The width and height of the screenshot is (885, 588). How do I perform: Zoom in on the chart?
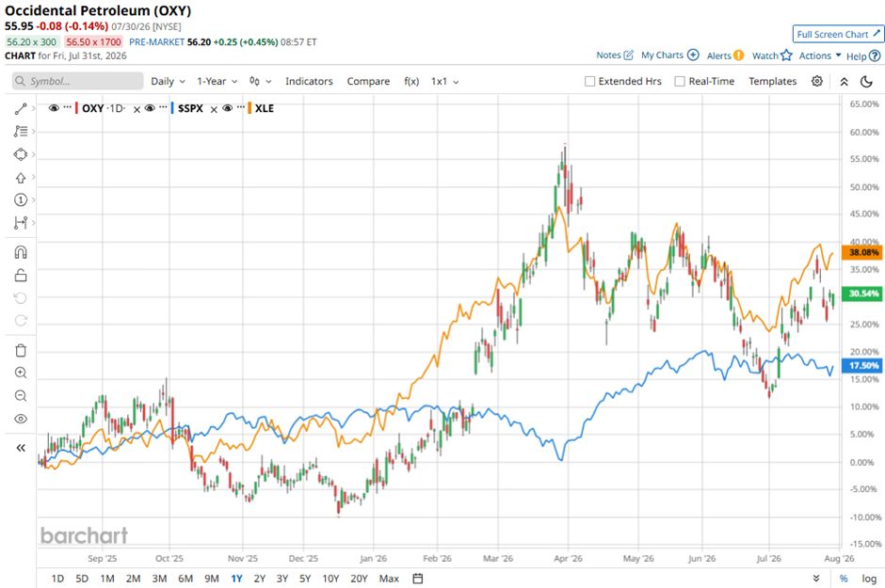(21, 373)
